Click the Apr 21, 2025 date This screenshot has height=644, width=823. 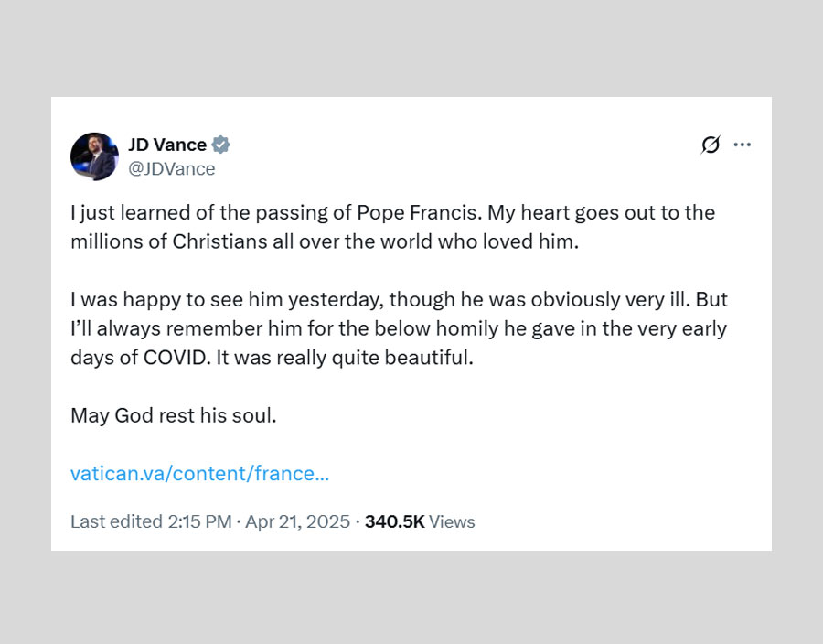click(298, 522)
